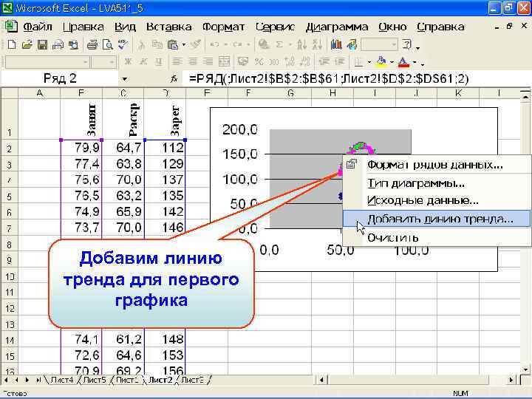
Task: Create a new workbook via toolbar icon
Action: coord(12,44)
